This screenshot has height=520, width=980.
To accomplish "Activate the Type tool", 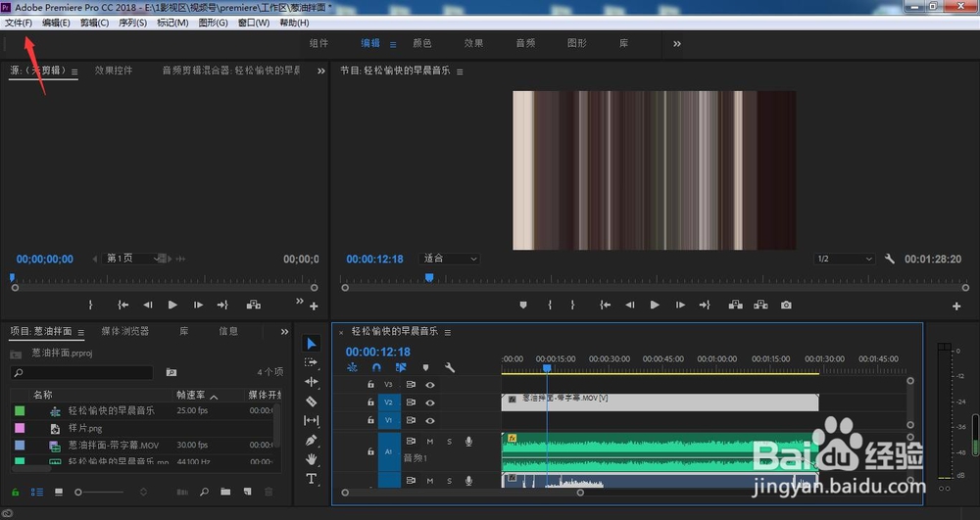I will click(312, 479).
